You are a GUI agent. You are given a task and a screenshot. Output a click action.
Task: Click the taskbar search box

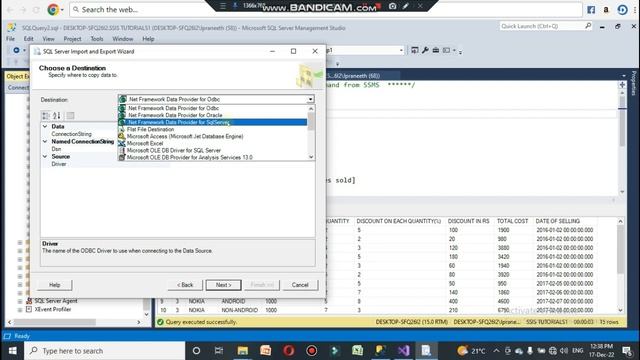pos(104,351)
